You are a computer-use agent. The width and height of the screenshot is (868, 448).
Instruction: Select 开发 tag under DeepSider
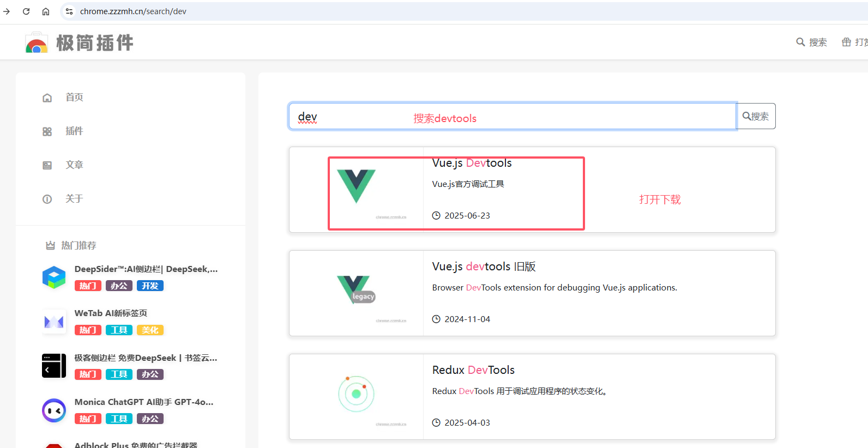(150, 286)
